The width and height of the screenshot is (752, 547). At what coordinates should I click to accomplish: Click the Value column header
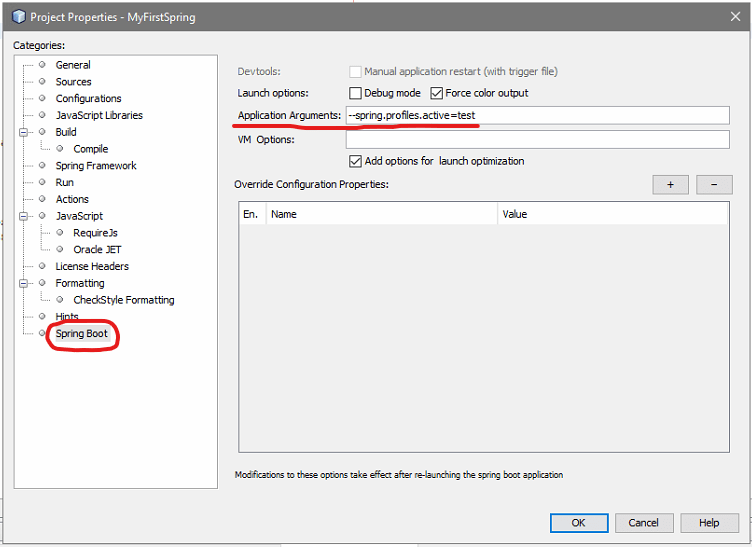click(x=612, y=214)
